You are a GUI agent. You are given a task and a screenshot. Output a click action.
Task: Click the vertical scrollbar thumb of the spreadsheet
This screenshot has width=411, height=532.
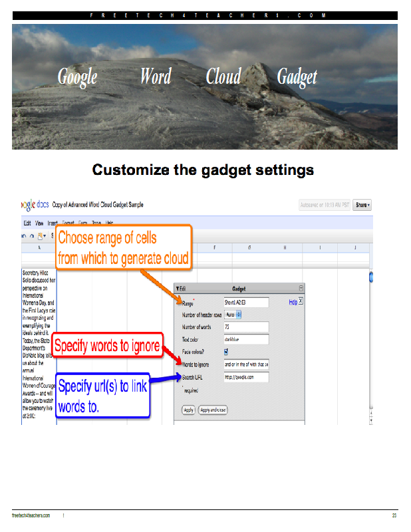coord(371,277)
